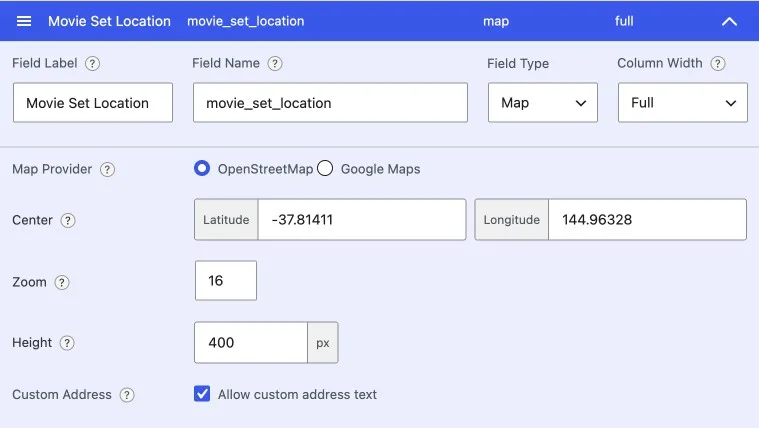Open help icon next to Column Width
Screen dimensions: 759x428
pyautogui.click(x=718, y=63)
